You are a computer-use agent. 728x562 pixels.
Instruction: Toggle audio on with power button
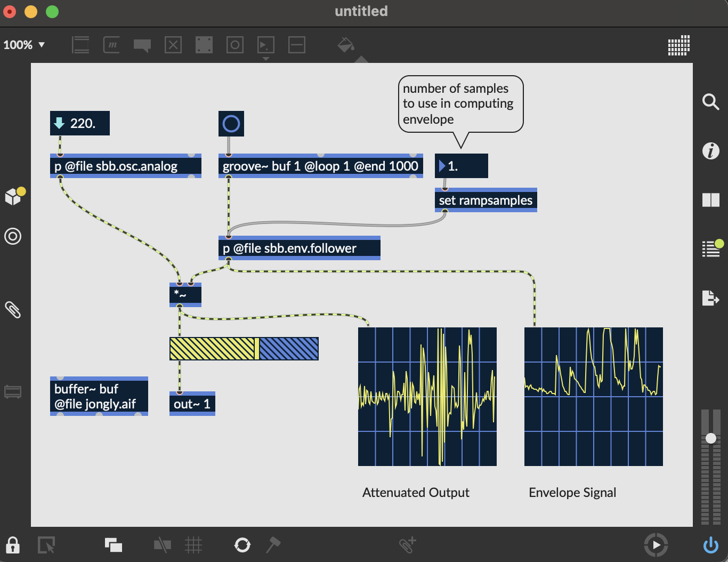[x=710, y=545]
